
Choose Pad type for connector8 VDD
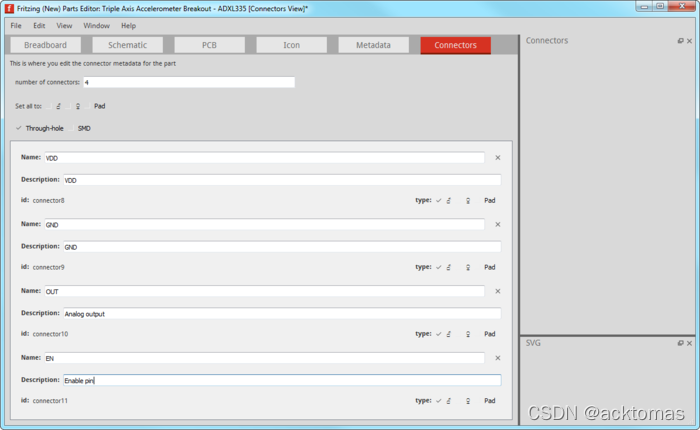tap(486, 200)
